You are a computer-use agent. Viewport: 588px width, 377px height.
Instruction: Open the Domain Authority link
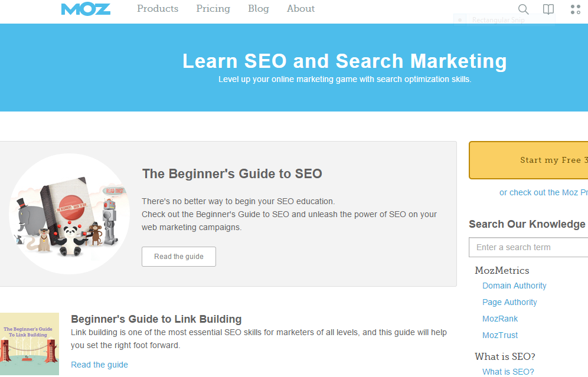[x=514, y=286]
